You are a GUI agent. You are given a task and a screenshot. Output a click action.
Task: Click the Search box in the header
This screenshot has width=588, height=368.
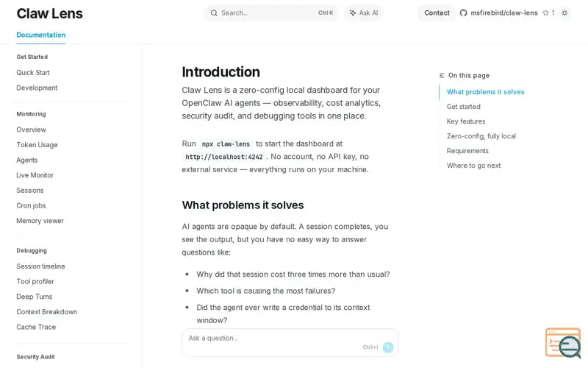click(x=271, y=13)
